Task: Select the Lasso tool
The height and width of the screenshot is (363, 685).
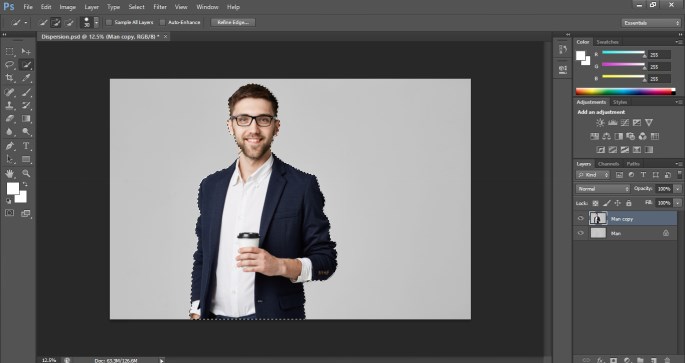Action: pos(9,65)
